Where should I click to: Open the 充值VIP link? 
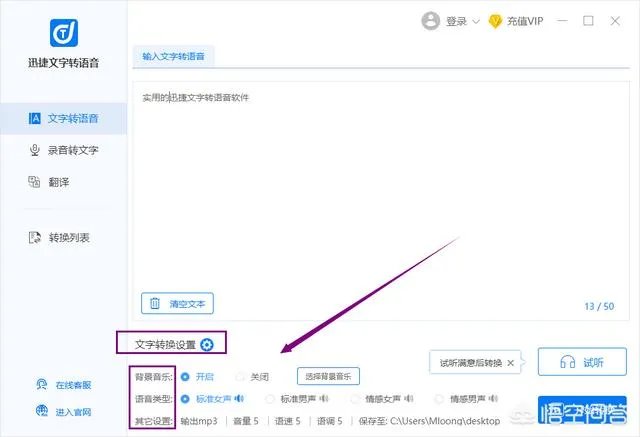(525, 21)
